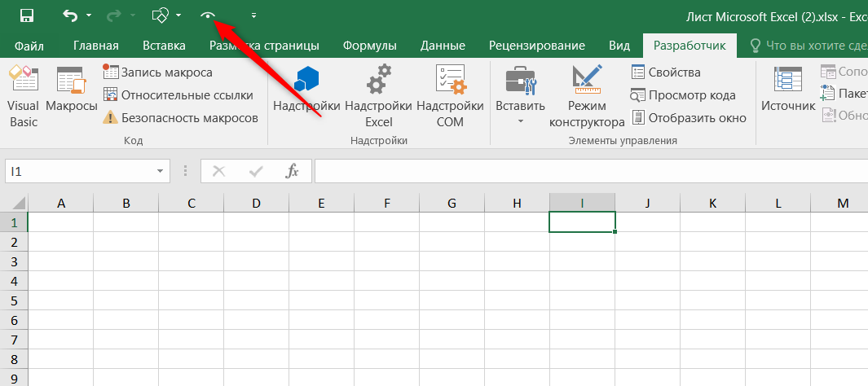
Task: Select column D header
Action: [x=256, y=203]
